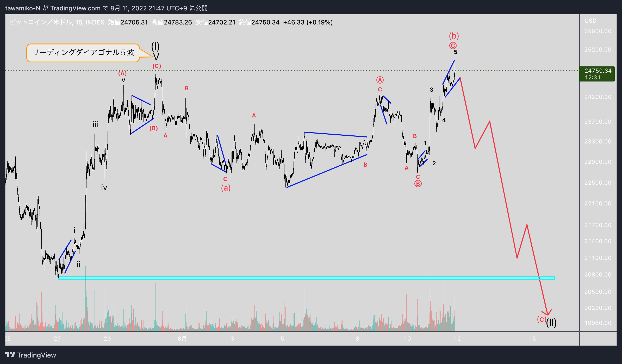Click the 12 date label on time axis
Screen dimensions: 622x364
pyautogui.click(x=457, y=338)
